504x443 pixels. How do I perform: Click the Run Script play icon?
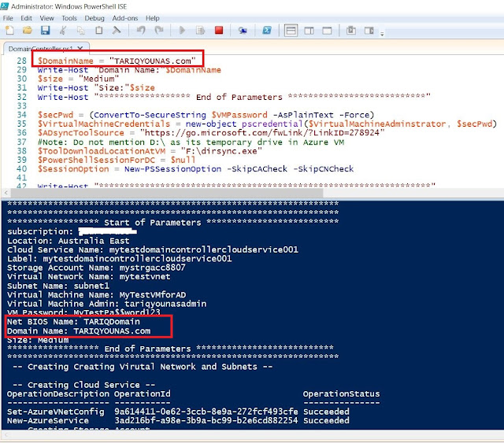coord(182,31)
